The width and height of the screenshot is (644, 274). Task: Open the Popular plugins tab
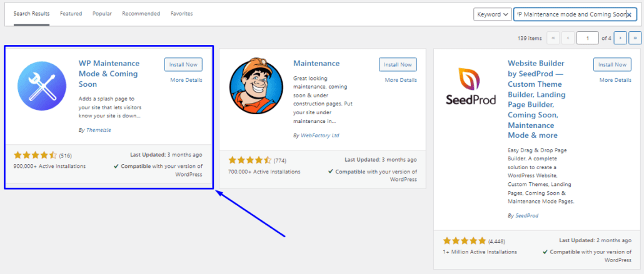(102, 14)
